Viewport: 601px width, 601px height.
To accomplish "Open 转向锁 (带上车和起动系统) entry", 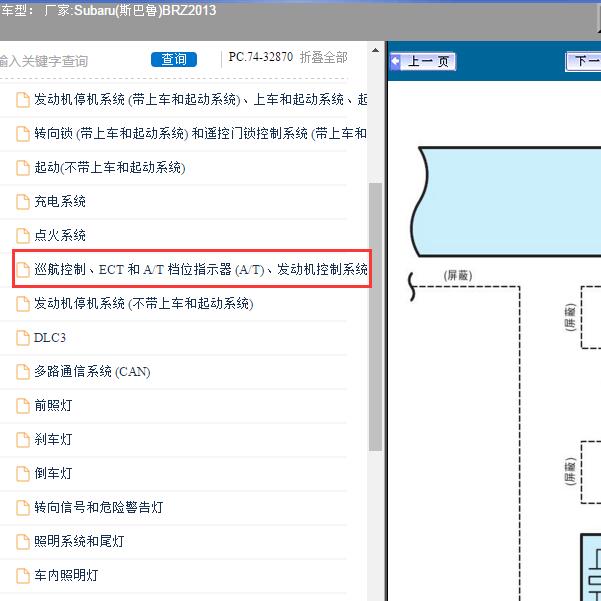I will click(200, 133).
